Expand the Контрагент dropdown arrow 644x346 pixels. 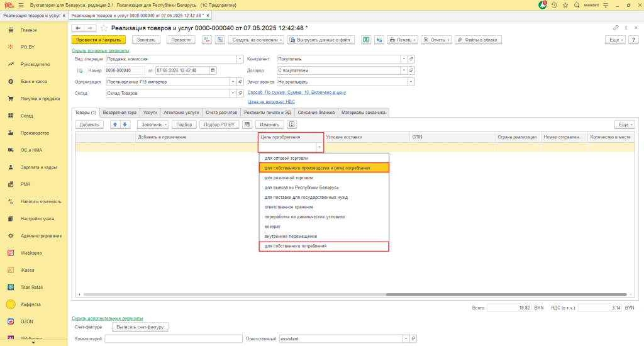pos(404,59)
